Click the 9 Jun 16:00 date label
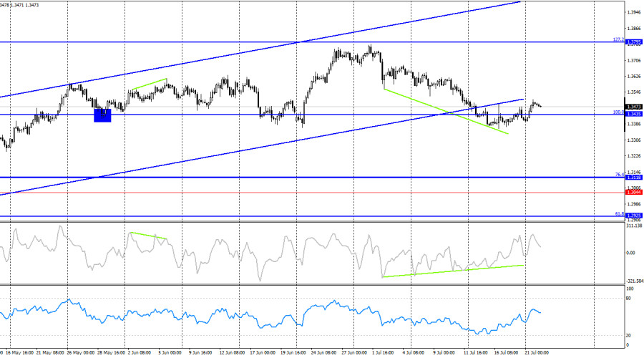Screen dimensions: 644x358 pyautogui.click(x=200, y=353)
